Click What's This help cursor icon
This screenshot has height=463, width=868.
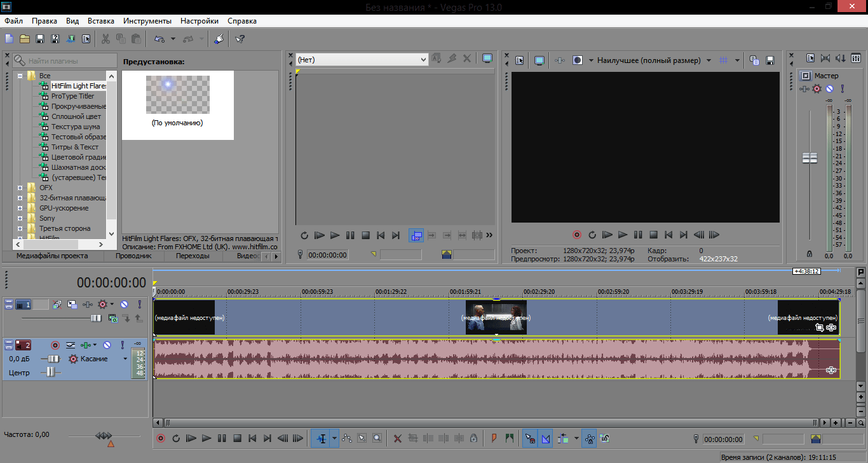pyautogui.click(x=240, y=39)
